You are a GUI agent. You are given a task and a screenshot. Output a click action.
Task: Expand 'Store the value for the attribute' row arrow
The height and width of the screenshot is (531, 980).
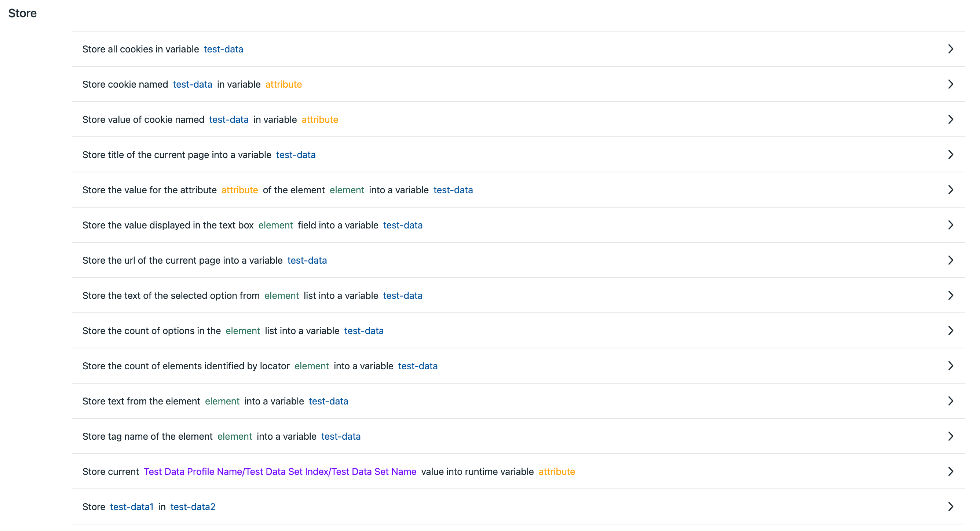[950, 190]
